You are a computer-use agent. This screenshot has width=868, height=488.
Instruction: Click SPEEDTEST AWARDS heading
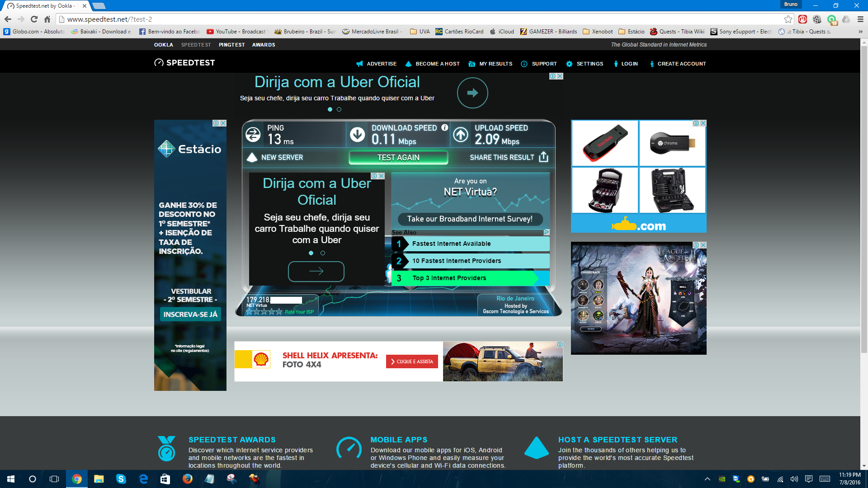click(232, 440)
